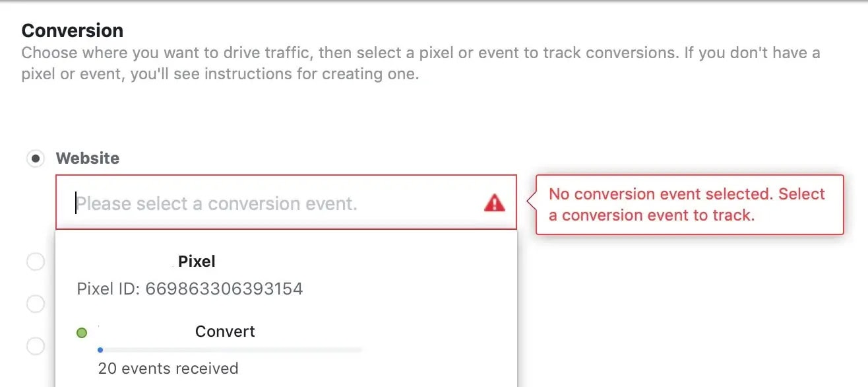Click 'Select a conversion event to track' message
Image resolution: width=868 pixels, height=387 pixels.
(687, 205)
